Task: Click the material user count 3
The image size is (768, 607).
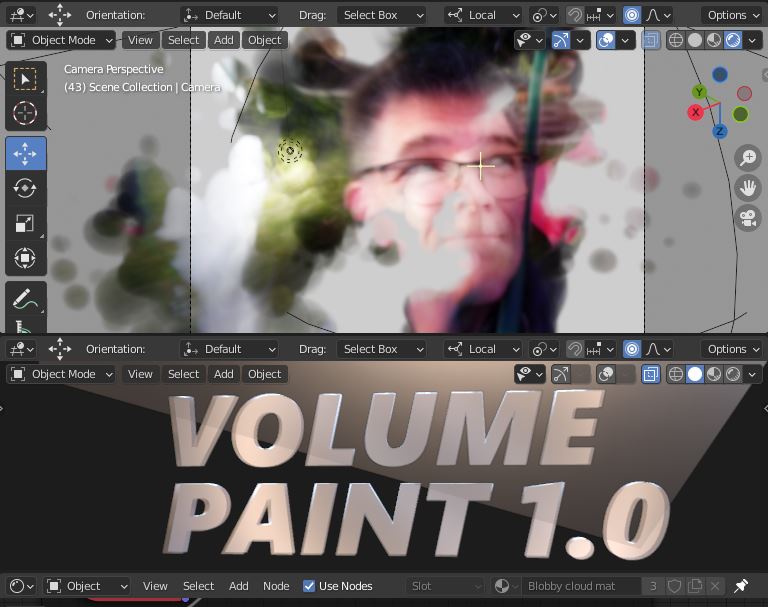Action: (653, 586)
